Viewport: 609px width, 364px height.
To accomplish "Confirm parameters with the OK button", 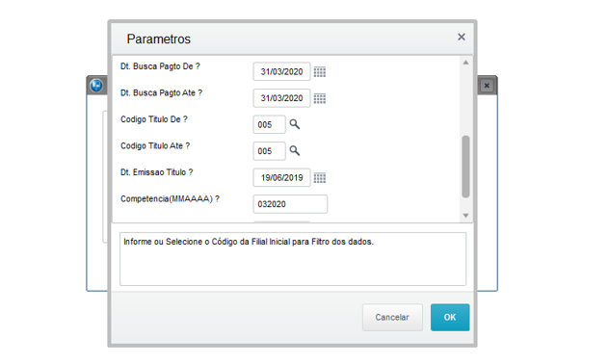I will tap(450, 317).
